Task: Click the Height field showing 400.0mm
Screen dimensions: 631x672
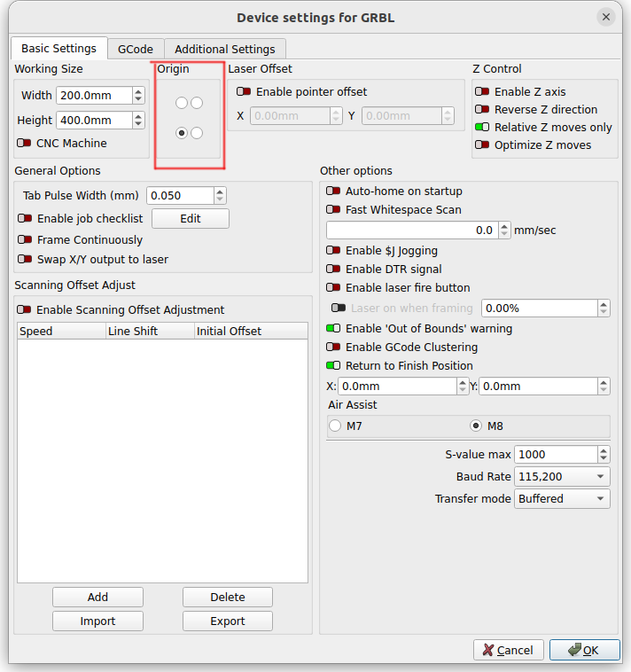Action: click(x=95, y=120)
